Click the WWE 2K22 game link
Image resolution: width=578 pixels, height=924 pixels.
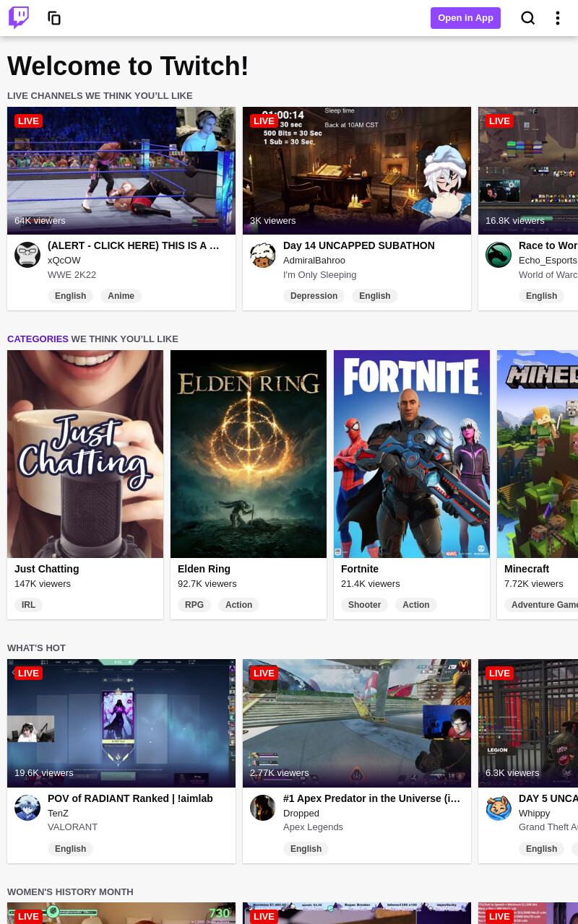(72, 274)
